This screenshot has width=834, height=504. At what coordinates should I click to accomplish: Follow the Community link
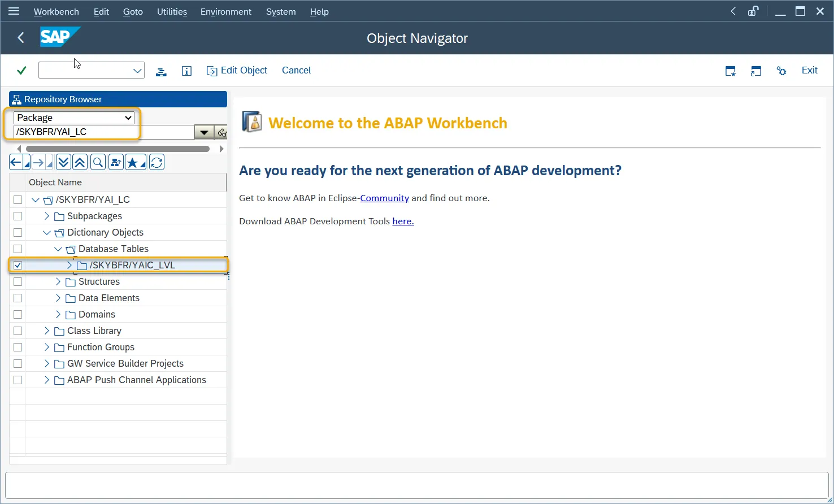(x=384, y=198)
